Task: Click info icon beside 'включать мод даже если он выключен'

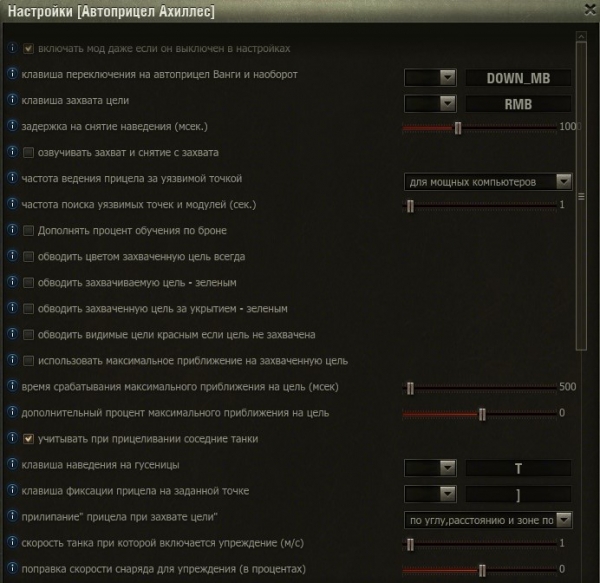Action: (12, 48)
